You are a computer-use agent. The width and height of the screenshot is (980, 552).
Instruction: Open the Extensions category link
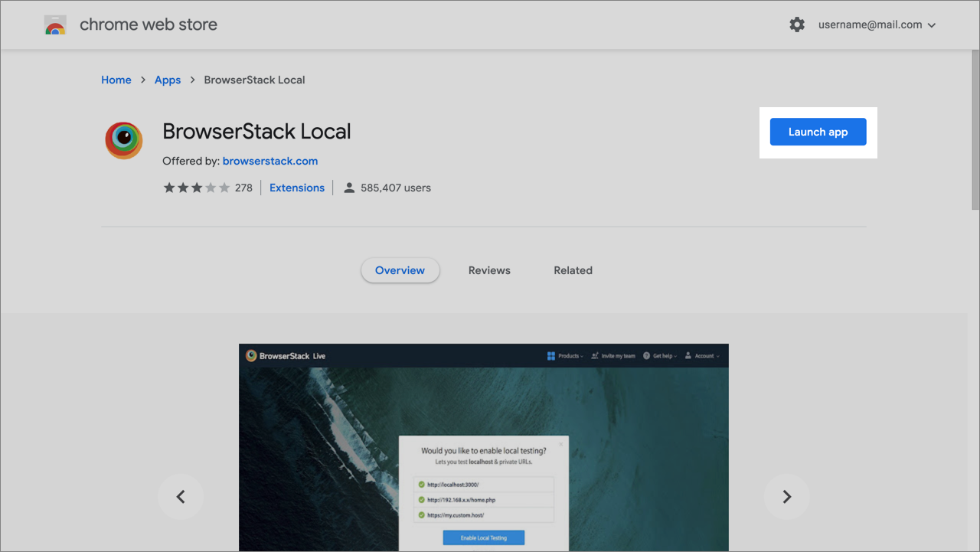tap(297, 188)
